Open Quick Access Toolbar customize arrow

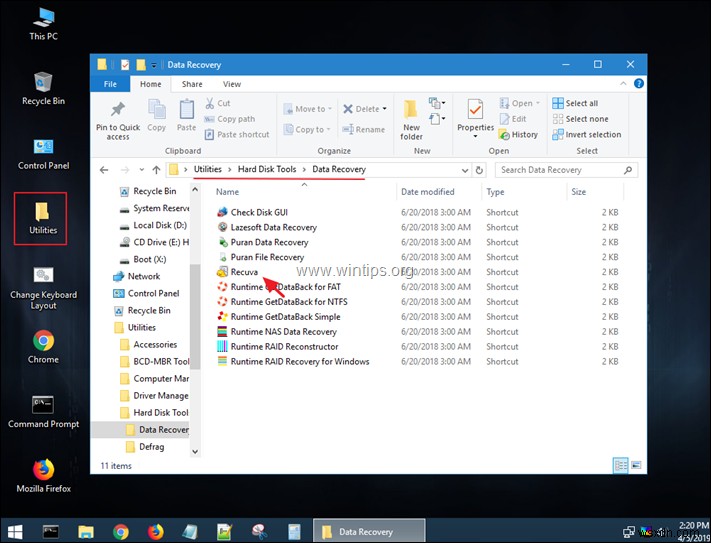coord(154,65)
